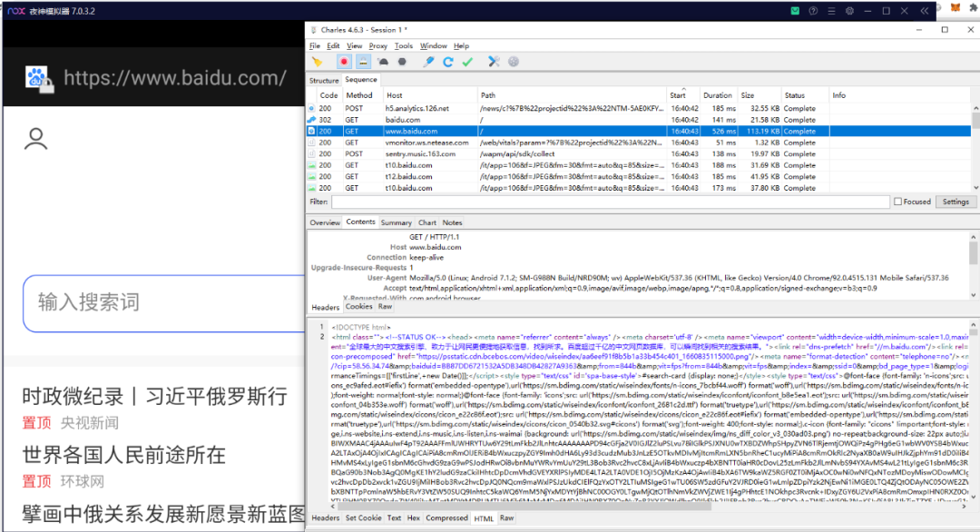Toggle breakpoints with the hexagon icon
Image resolution: width=980 pixels, height=532 pixels.
point(403,62)
